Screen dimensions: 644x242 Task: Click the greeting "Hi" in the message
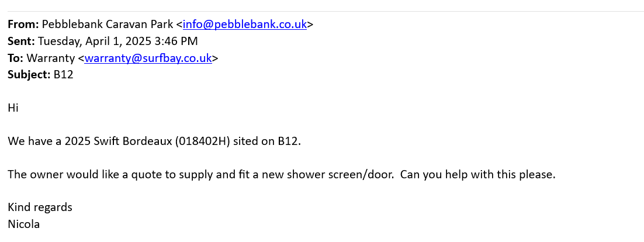coord(13,108)
